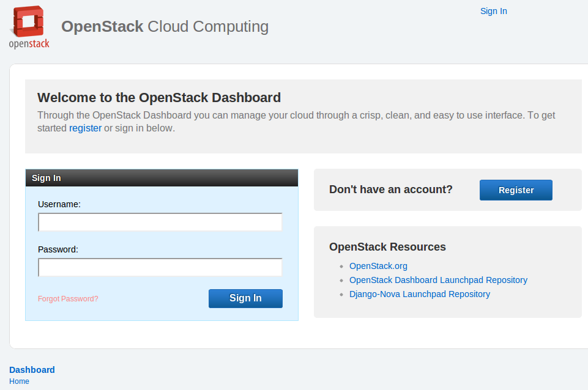The width and height of the screenshot is (588, 390).
Task: Submit the form with the blue Sign In button
Action: (245, 298)
